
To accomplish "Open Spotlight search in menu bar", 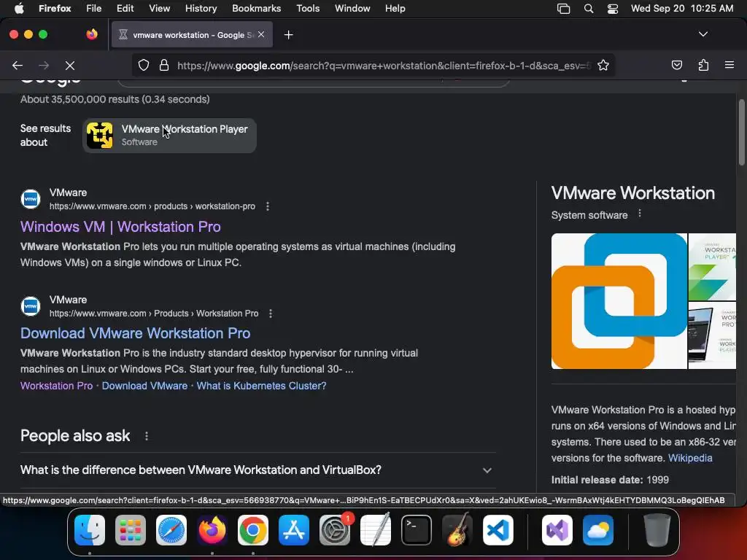I will 589,9.
